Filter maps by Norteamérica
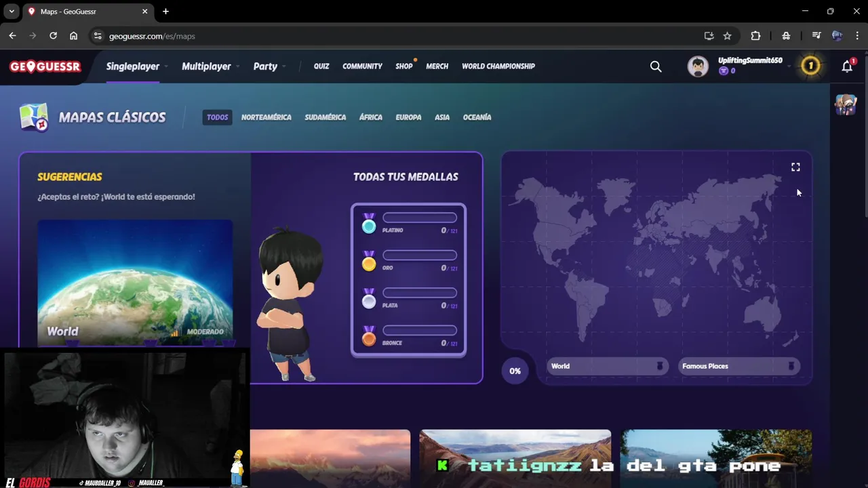The height and width of the screenshot is (488, 868). coord(267,117)
